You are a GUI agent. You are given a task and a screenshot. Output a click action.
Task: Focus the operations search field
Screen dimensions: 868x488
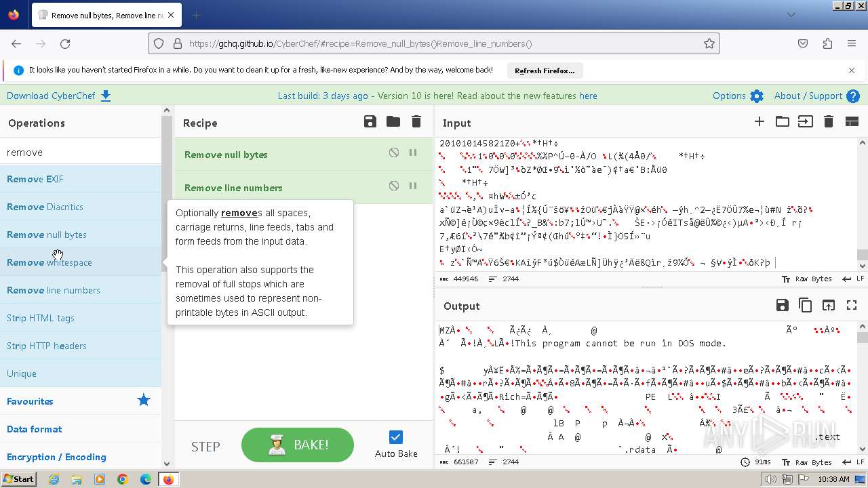coord(81,152)
